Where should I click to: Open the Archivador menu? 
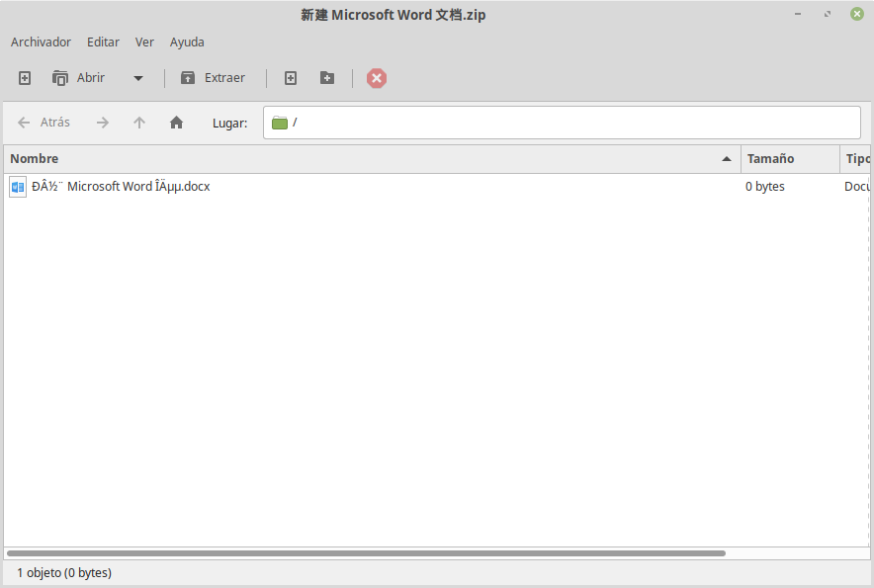point(41,42)
